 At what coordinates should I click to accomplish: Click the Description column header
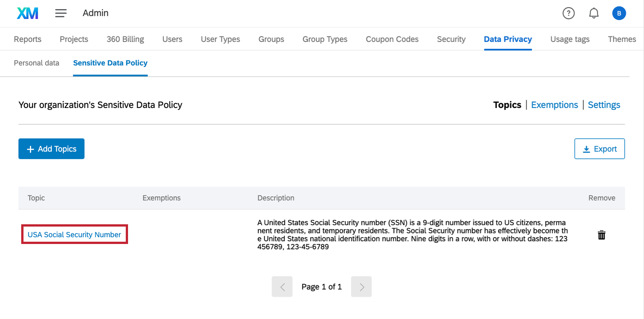click(x=276, y=198)
